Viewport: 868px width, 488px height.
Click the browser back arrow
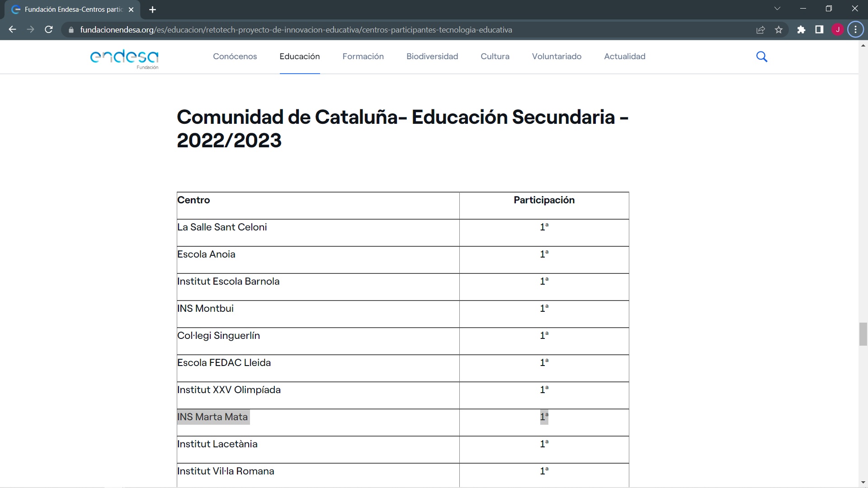click(x=12, y=30)
